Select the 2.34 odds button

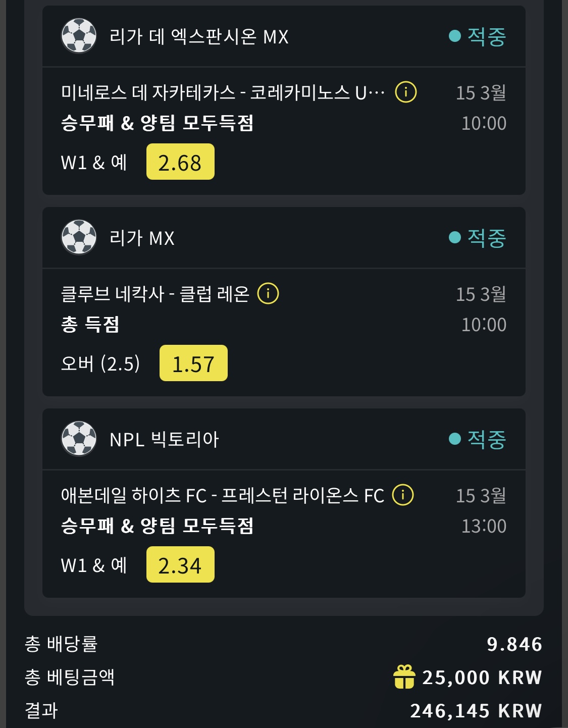pyautogui.click(x=180, y=565)
